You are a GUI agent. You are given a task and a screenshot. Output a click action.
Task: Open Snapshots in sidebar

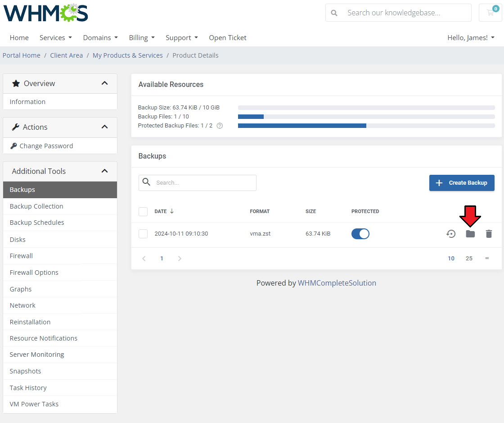(60, 371)
